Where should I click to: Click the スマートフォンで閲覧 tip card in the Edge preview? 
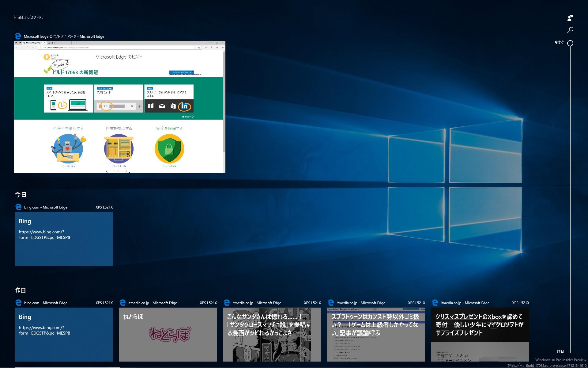tap(69, 98)
